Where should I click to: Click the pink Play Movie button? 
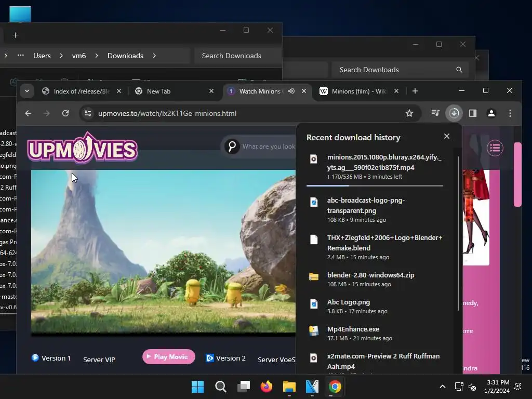[169, 356]
